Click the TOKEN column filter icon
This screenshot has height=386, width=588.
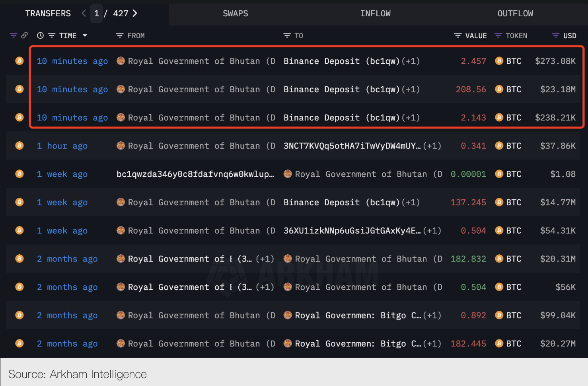coord(498,36)
